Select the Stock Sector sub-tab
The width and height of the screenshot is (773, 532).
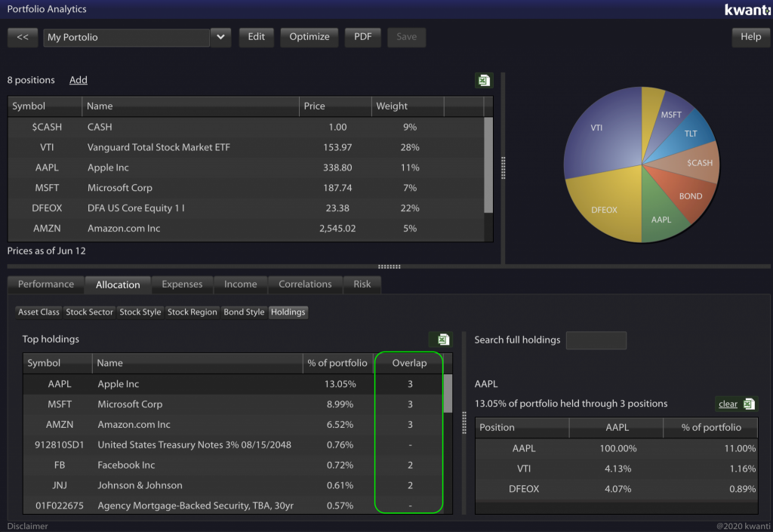[89, 312]
